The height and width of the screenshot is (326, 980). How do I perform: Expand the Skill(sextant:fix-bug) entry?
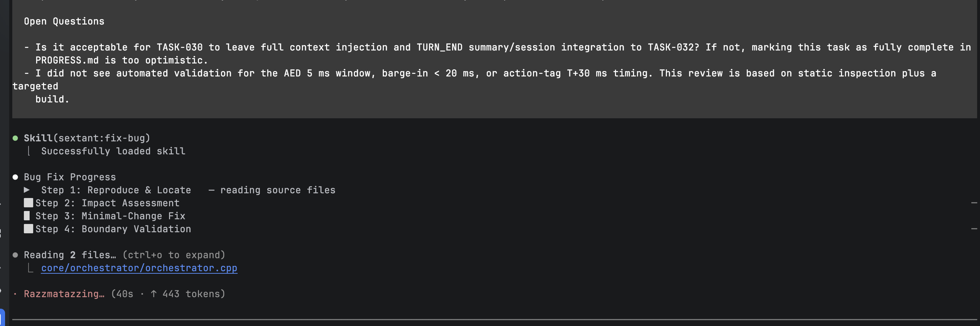click(x=87, y=138)
